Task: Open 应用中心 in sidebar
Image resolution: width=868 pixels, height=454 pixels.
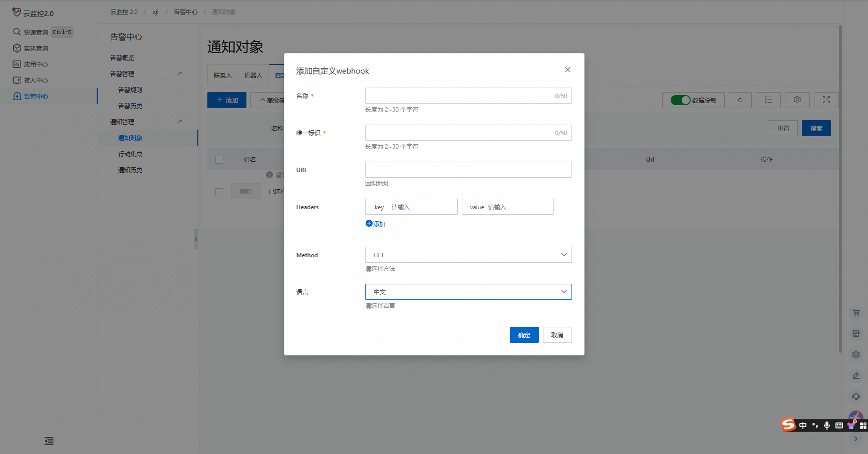Action: pyautogui.click(x=31, y=64)
